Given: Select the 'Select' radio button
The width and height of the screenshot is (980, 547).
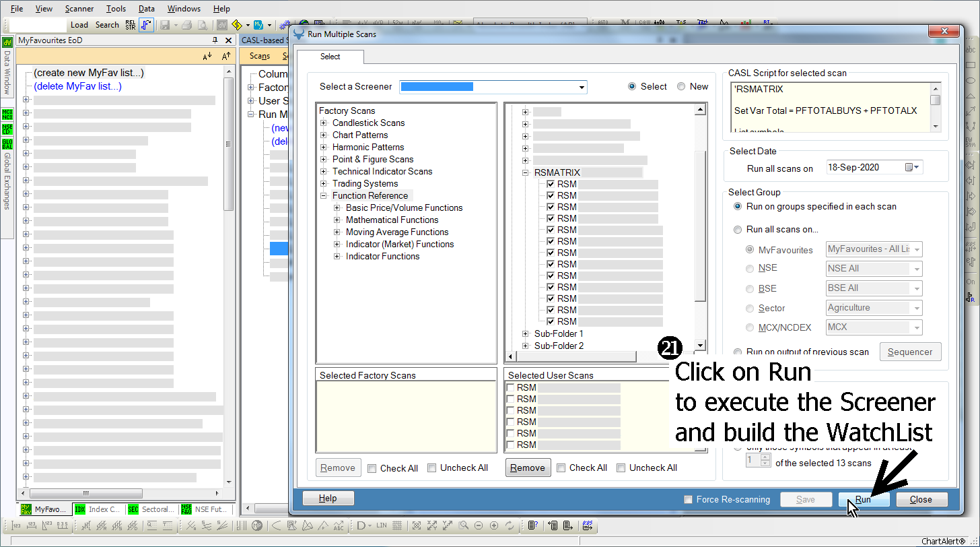Looking at the screenshot, I should pos(631,86).
